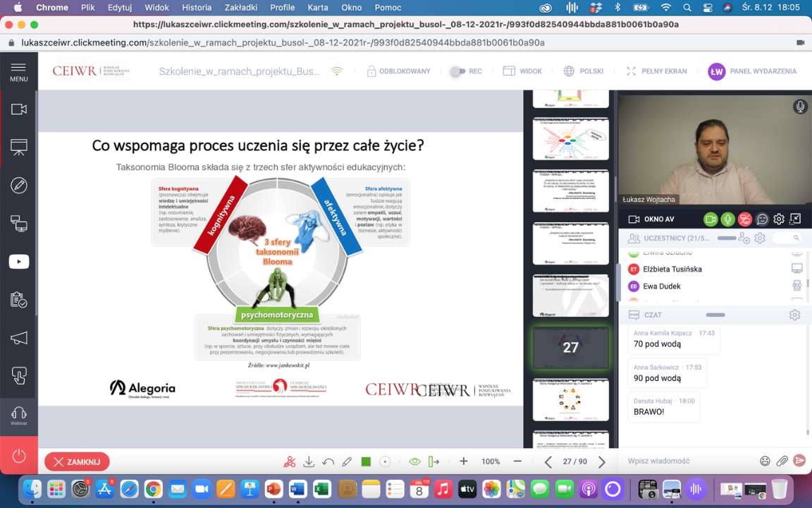Pick the green drawing color swatch
The image size is (812, 508).
click(366, 462)
